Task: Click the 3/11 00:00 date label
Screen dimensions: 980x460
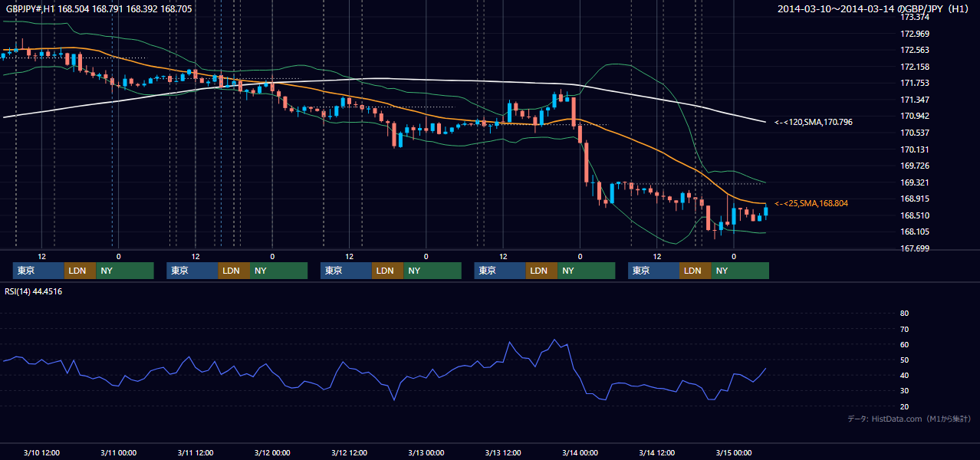Action: pyautogui.click(x=119, y=452)
